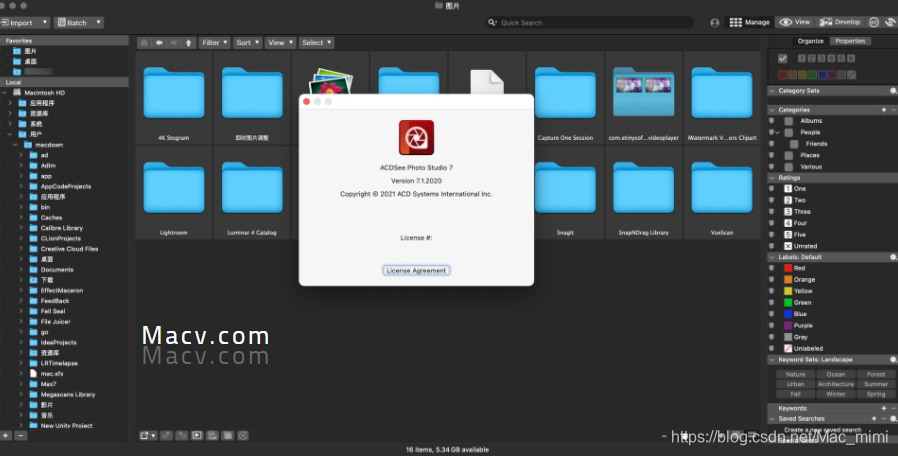Open the Properties tab
Image resolution: width=898 pixels, height=456 pixels.
[850, 41]
